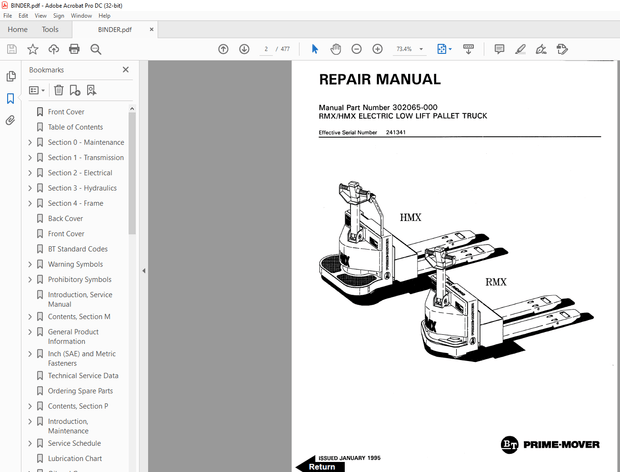Delete selected bookmark trash icon
The height and width of the screenshot is (472, 620).
[x=59, y=90]
